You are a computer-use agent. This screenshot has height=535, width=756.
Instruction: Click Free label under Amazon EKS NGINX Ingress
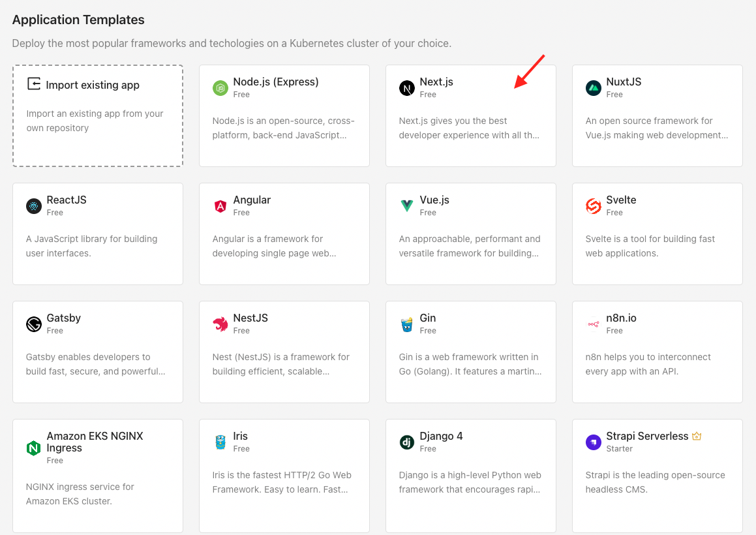point(55,461)
